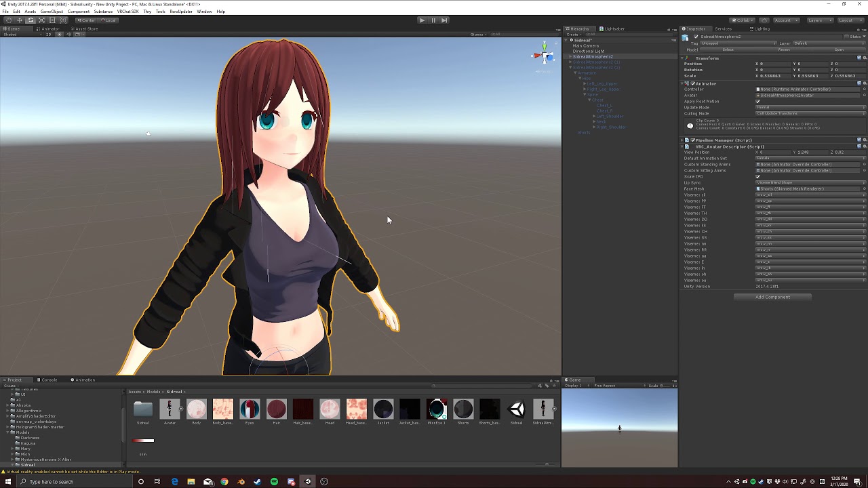Click the Windows Start button
This screenshot has height=488, width=868.
pyautogui.click(x=8, y=482)
